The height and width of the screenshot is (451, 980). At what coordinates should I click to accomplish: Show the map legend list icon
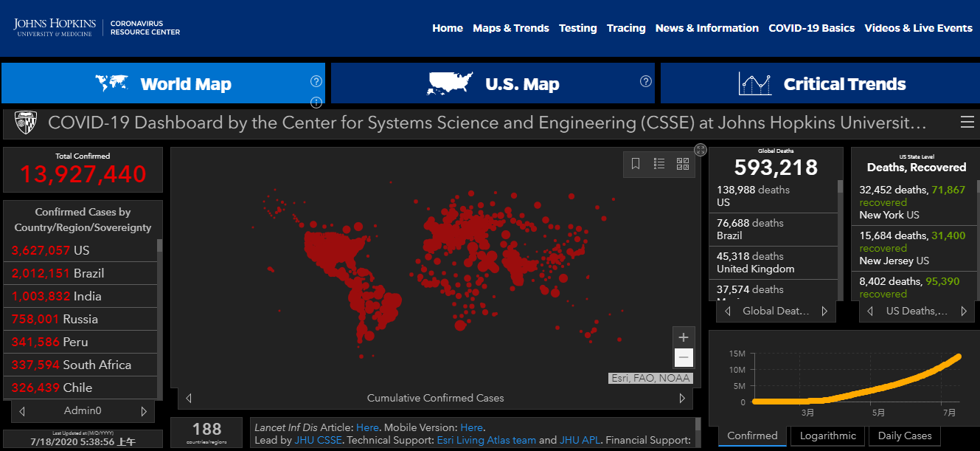[x=659, y=165]
